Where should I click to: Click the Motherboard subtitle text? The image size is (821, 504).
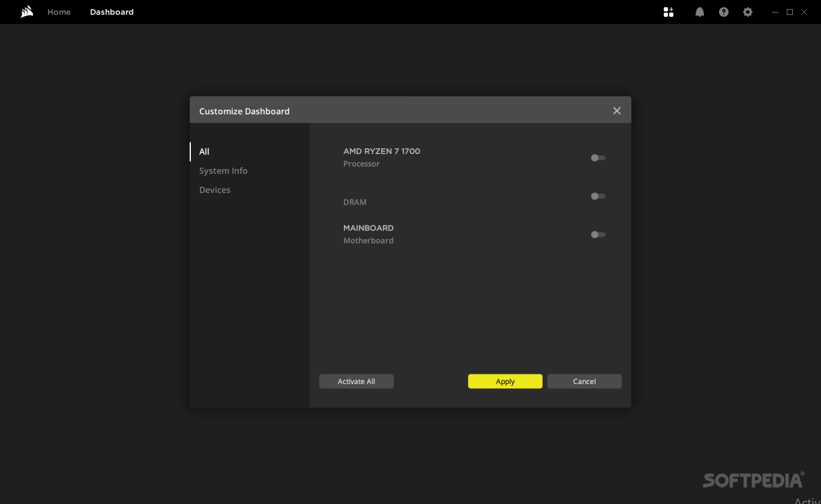click(x=368, y=241)
